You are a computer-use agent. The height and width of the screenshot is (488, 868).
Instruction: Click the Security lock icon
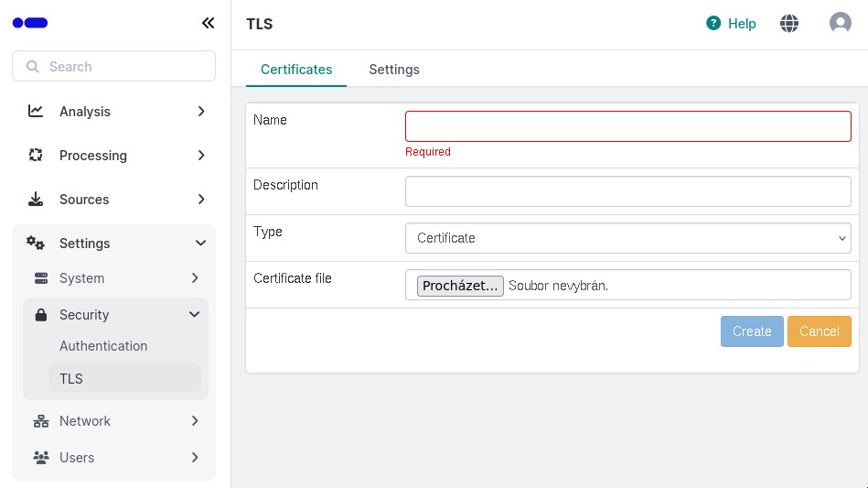pos(41,315)
